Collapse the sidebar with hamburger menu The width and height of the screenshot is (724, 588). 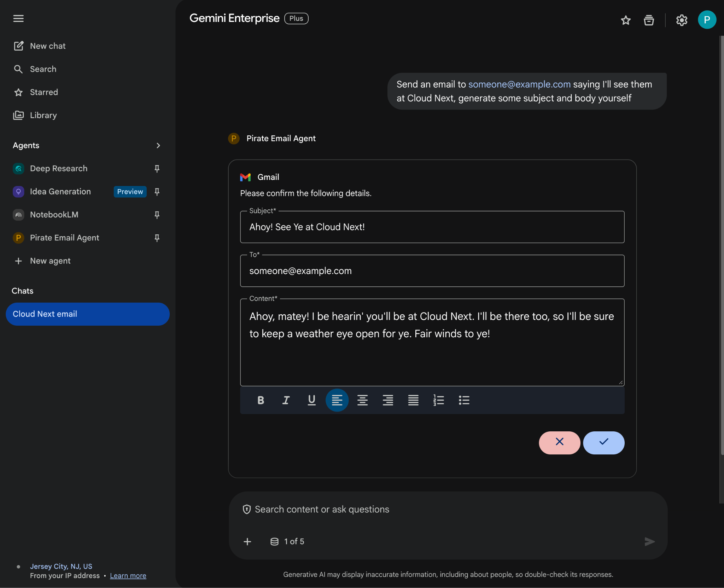pos(18,18)
